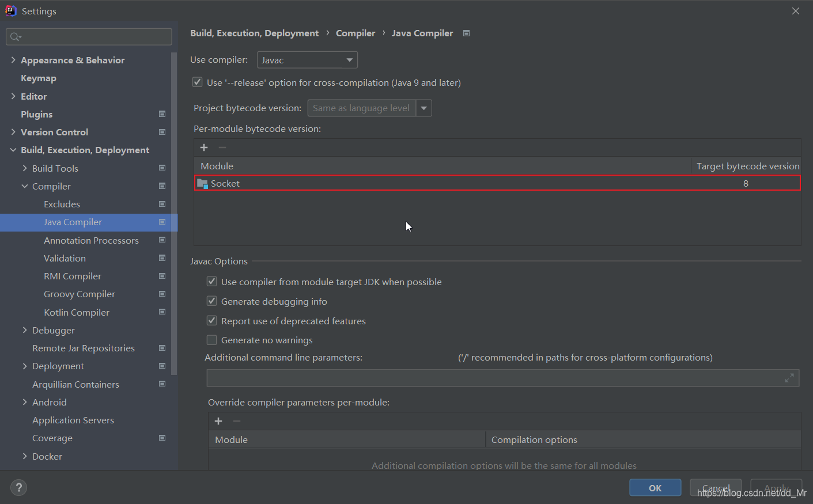Expand the Android node
The height and width of the screenshot is (504, 813).
(25, 402)
